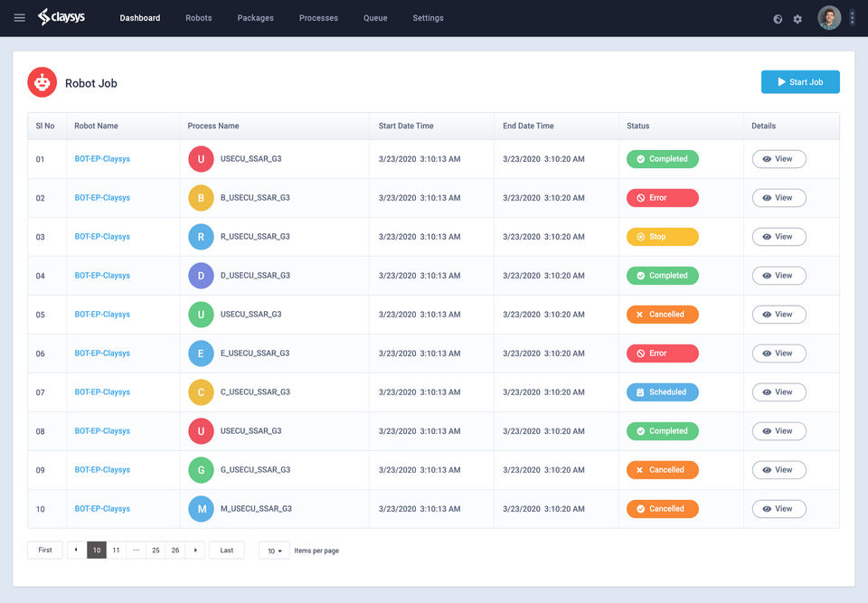This screenshot has height=603, width=868.
Task: Click the green G process avatar
Action: [x=201, y=470]
